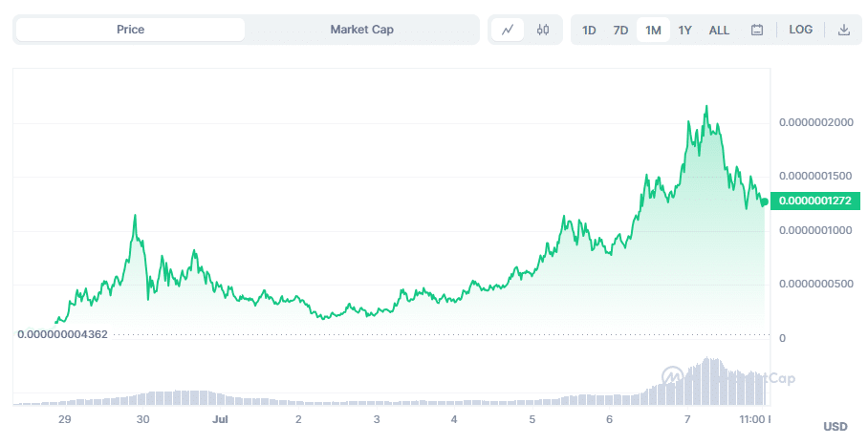The height and width of the screenshot is (445, 868).
Task: Click the Jul date label on axis
Action: tap(220, 419)
